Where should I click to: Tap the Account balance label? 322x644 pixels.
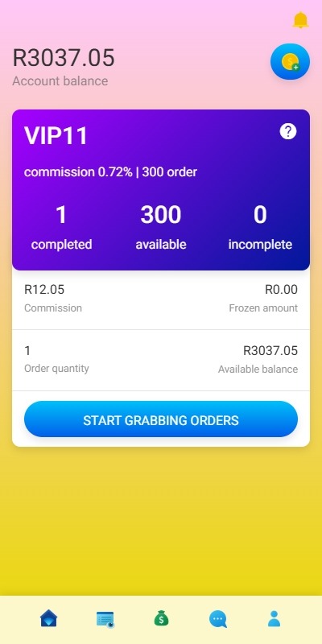click(60, 81)
